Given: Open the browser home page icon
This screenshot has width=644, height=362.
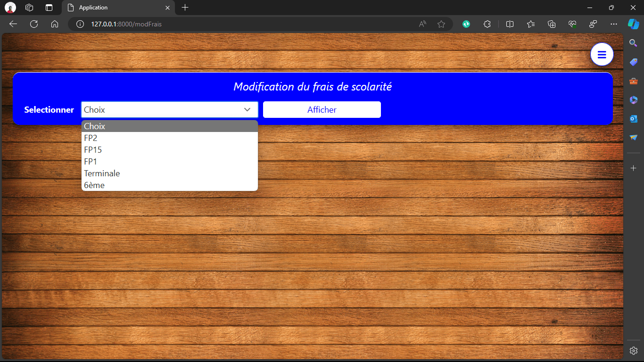Looking at the screenshot, I should pos(55,24).
